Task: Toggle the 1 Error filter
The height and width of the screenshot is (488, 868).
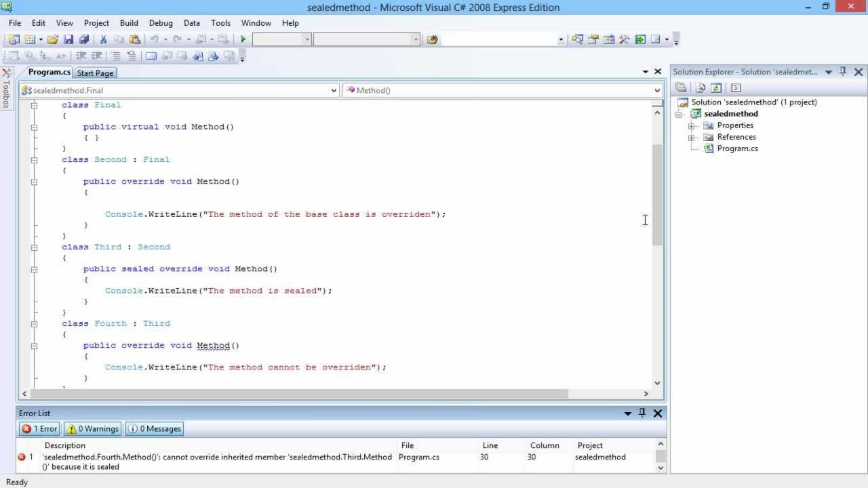Action: (39, 428)
